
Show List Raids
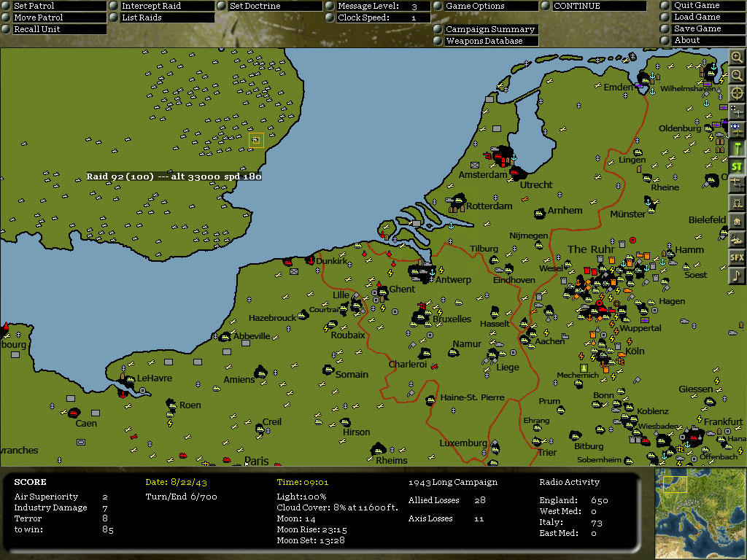161,17
